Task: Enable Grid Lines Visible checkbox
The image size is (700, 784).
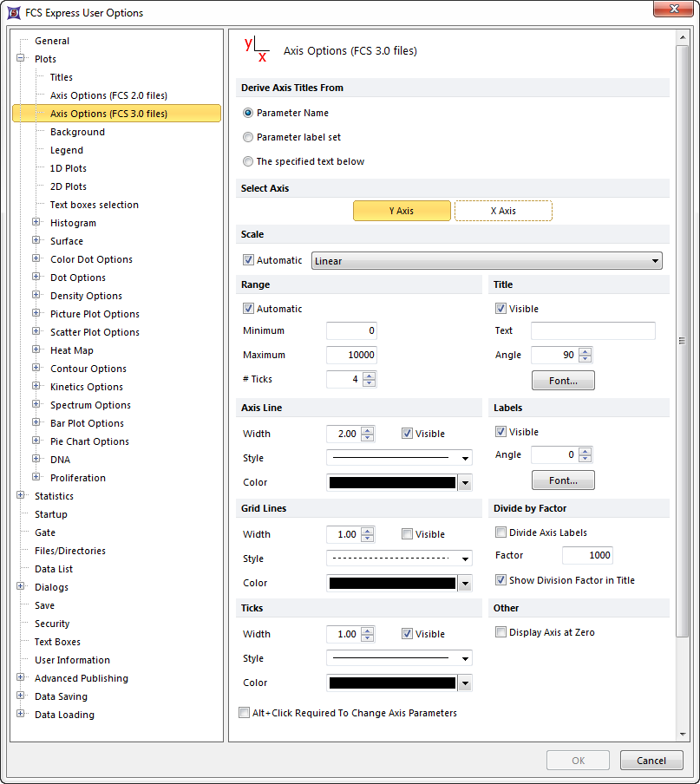Action: 408,534
